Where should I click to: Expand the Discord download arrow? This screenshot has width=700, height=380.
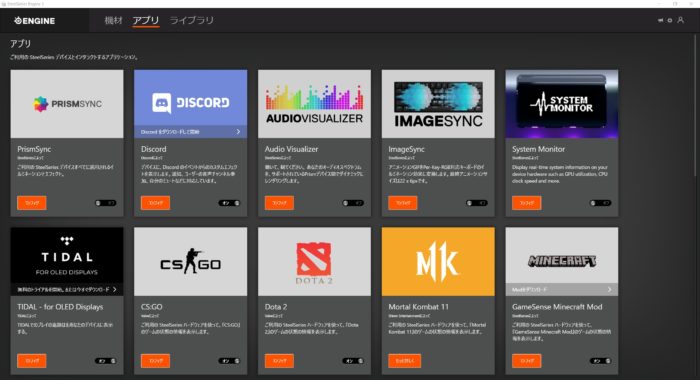point(238,132)
